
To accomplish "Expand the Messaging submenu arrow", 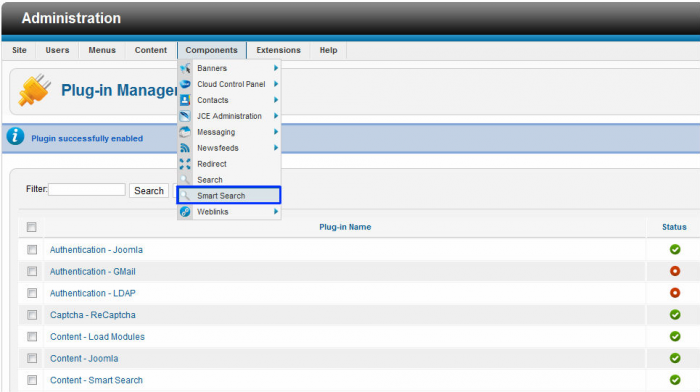I will click(276, 132).
